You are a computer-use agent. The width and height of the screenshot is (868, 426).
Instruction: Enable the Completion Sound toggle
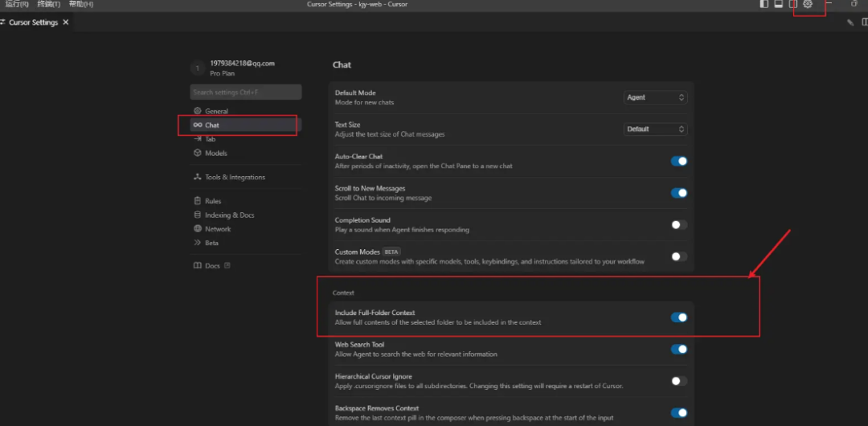click(x=679, y=225)
